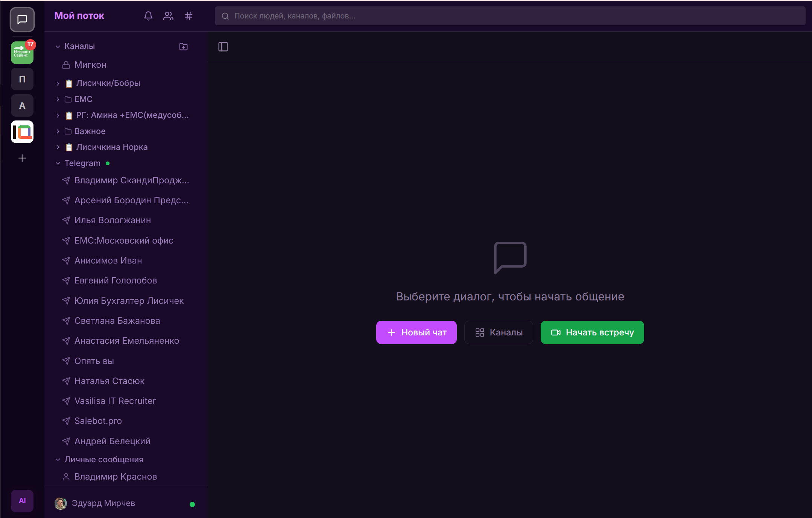812x518 pixels.
Task: Click the AI assistant button
Action: point(22,500)
